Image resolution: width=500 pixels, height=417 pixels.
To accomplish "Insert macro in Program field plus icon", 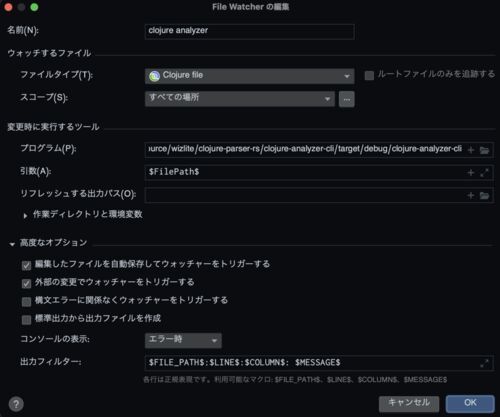I will (471, 150).
